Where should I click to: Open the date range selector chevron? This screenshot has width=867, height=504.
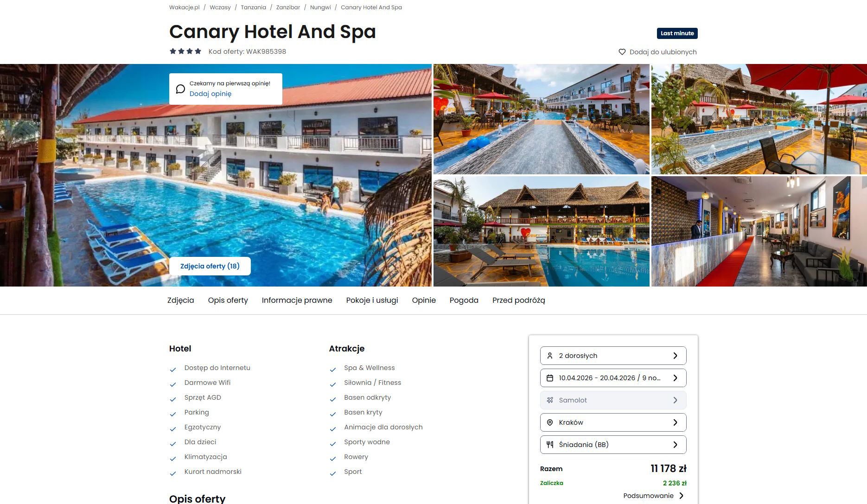[675, 378]
